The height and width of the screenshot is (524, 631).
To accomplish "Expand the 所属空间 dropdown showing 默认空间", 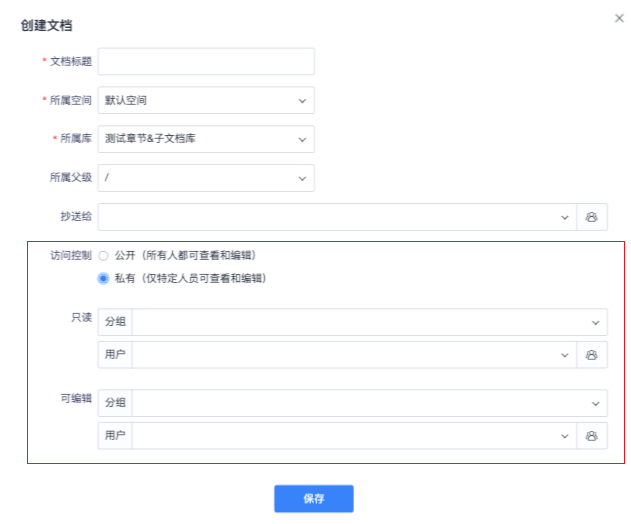I will pyautogui.click(x=206, y=100).
